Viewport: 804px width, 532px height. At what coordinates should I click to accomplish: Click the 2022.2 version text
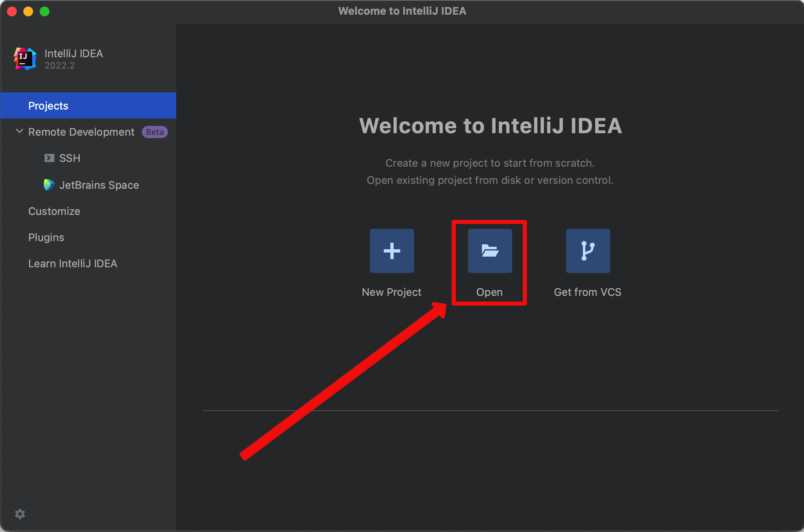[x=60, y=66]
